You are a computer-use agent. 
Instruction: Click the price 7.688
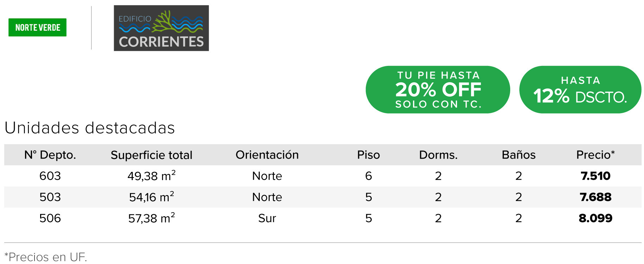pos(595,197)
